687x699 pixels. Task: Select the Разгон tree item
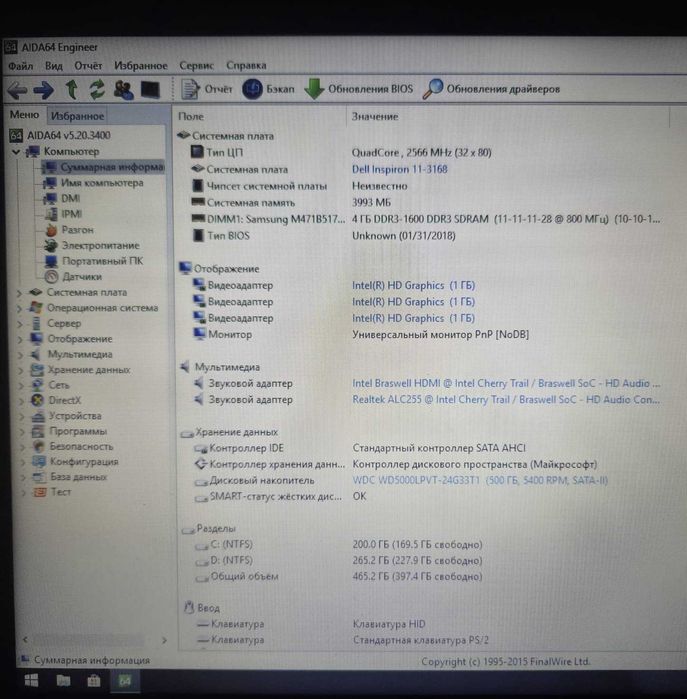point(69,230)
